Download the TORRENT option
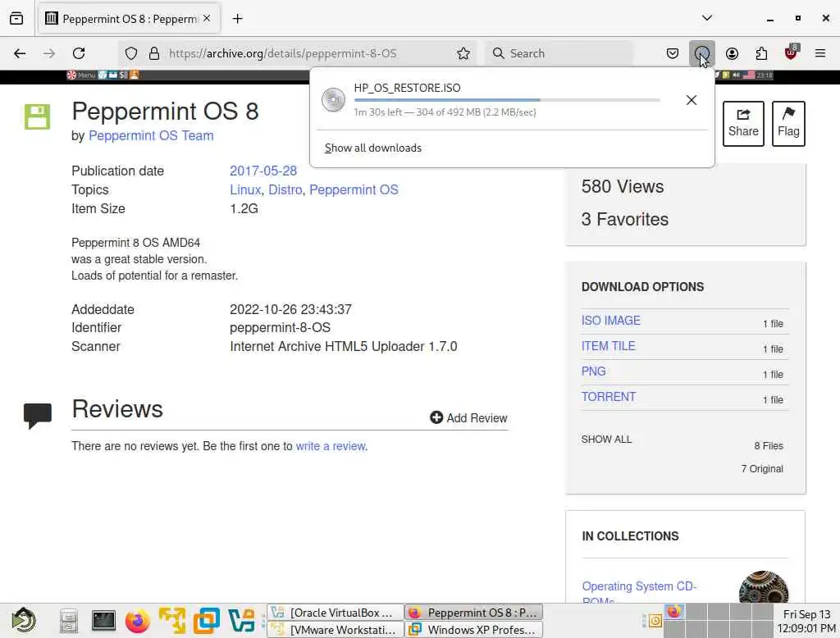Viewport: 840px width, 638px height. (609, 397)
